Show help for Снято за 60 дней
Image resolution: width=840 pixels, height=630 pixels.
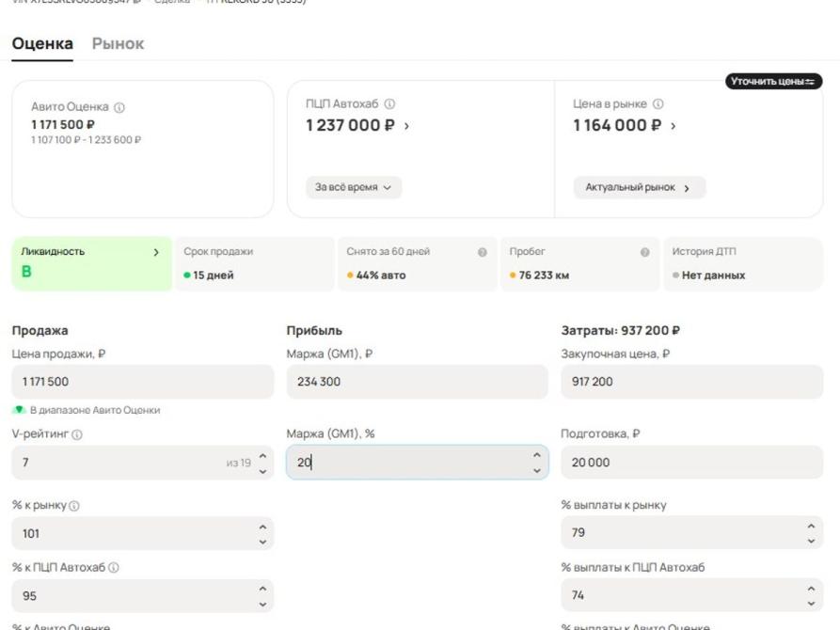[483, 252]
